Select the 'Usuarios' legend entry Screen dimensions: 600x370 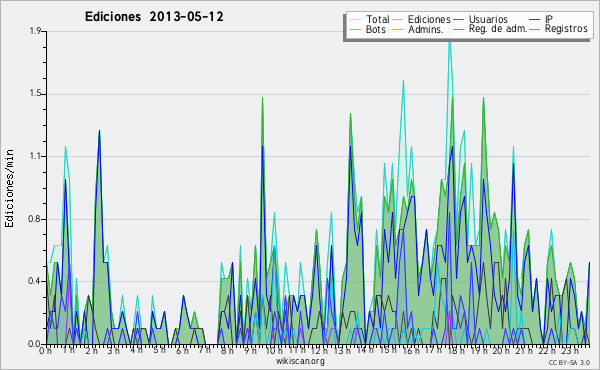click(488, 19)
